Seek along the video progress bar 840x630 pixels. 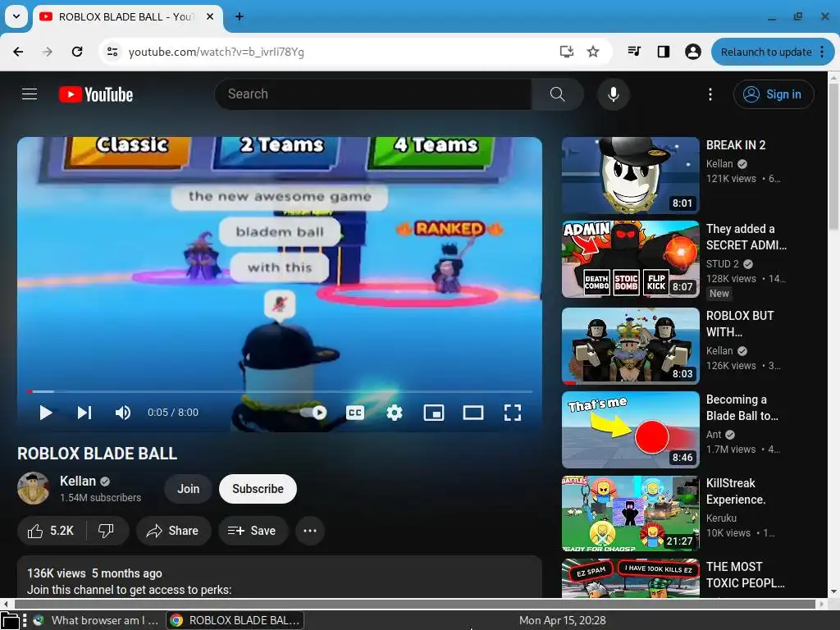(x=280, y=391)
